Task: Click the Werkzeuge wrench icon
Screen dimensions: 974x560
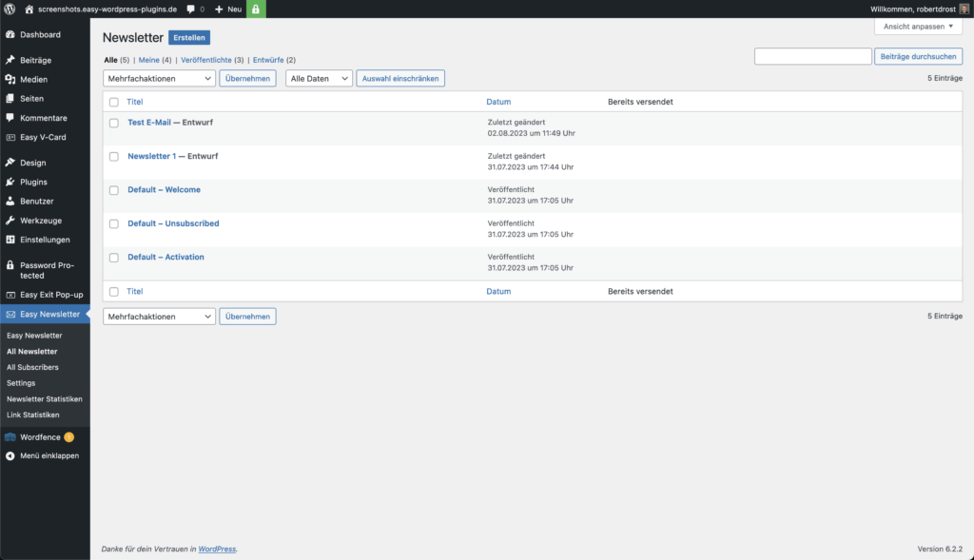Action: coord(10,221)
